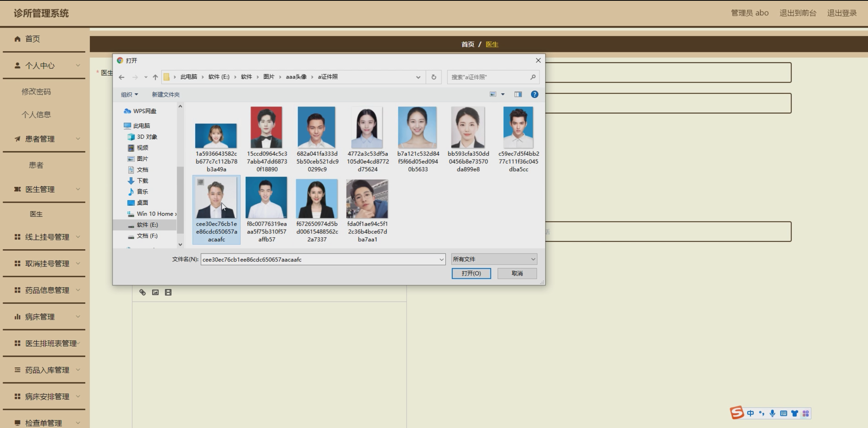Click the 打开(O) button
868x428 pixels.
pos(471,273)
